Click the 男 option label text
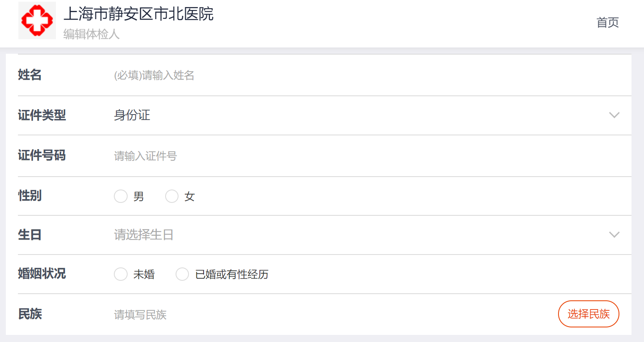This screenshot has height=342, width=644. coord(139,197)
